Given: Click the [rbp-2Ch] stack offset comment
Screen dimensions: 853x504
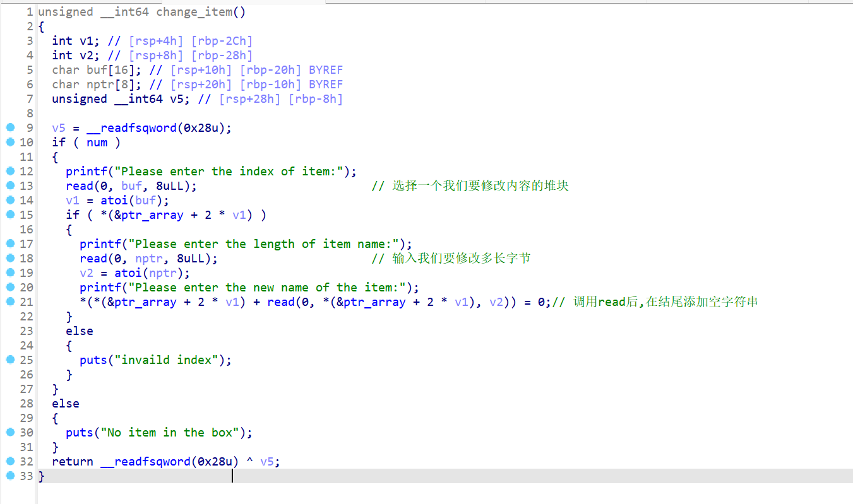Looking at the screenshot, I should click(222, 41).
